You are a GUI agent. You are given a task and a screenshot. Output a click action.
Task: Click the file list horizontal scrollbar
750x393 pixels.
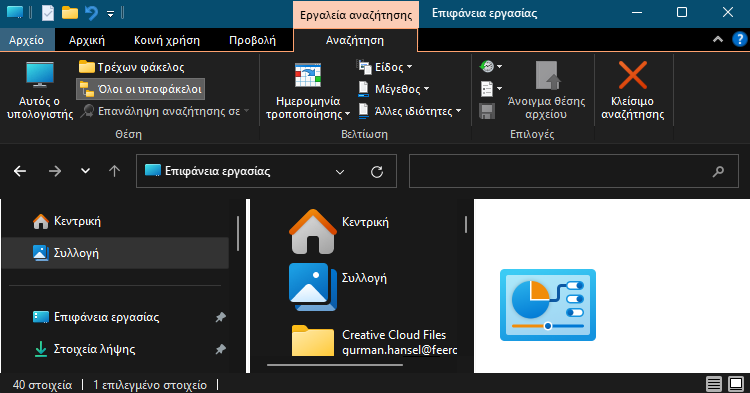coord(335,365)
